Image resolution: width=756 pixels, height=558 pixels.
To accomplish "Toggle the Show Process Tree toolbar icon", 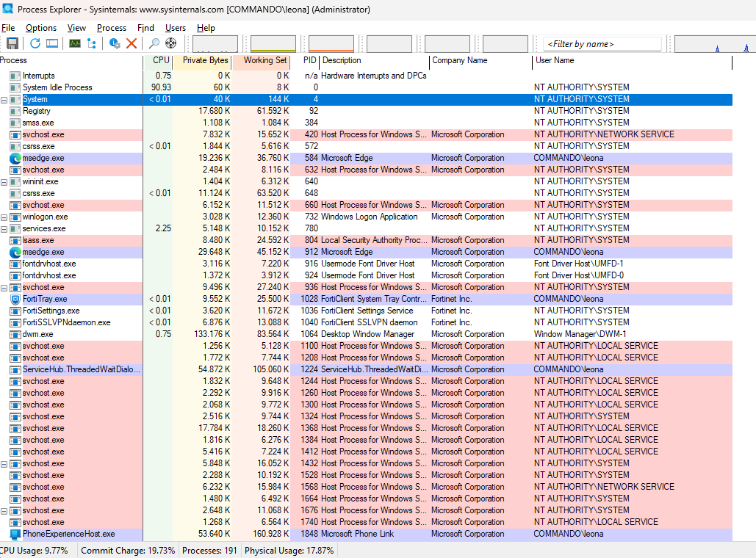I will coord(92,44).
